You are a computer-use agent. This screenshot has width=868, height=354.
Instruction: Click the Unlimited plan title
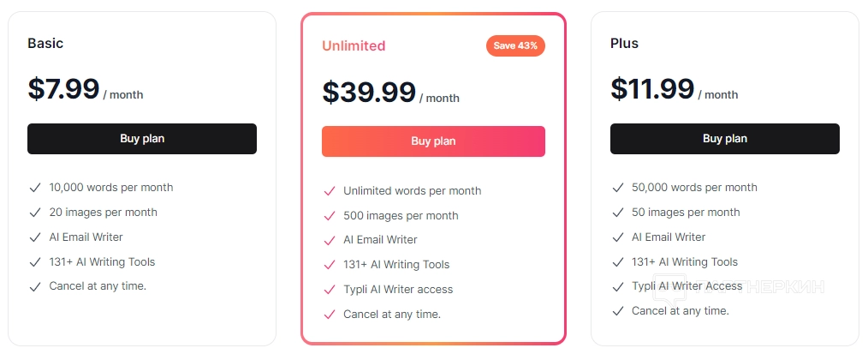click(x=354, y=46)
